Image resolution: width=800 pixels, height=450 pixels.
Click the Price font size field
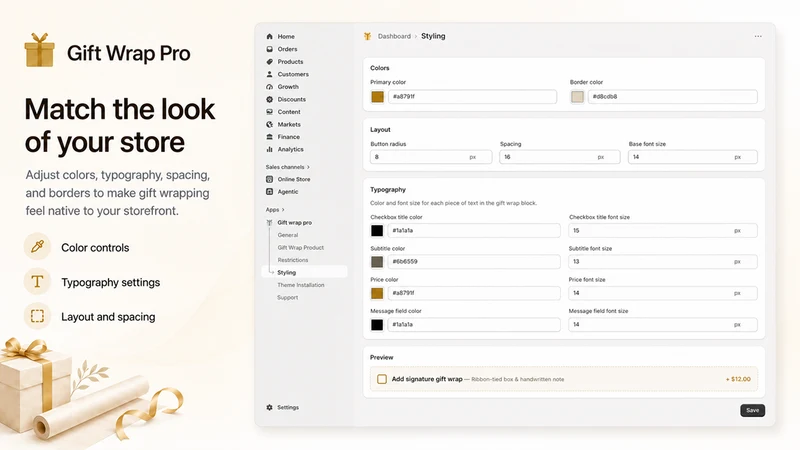663,293
